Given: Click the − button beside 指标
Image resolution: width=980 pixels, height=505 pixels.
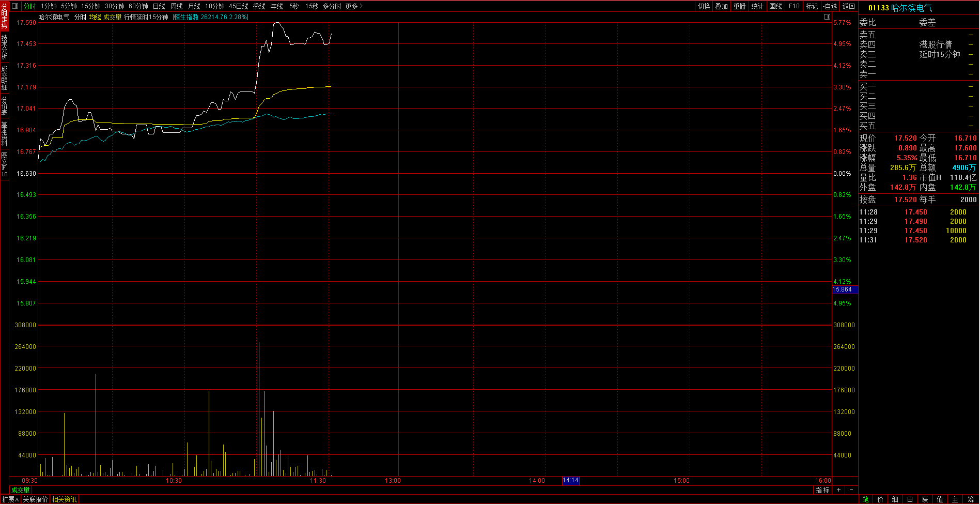Looking at the screenshot, I should point(851,490).
